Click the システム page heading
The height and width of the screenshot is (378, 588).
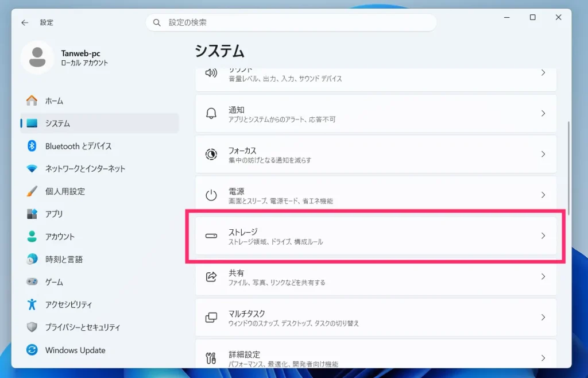(x=220, y=51)
